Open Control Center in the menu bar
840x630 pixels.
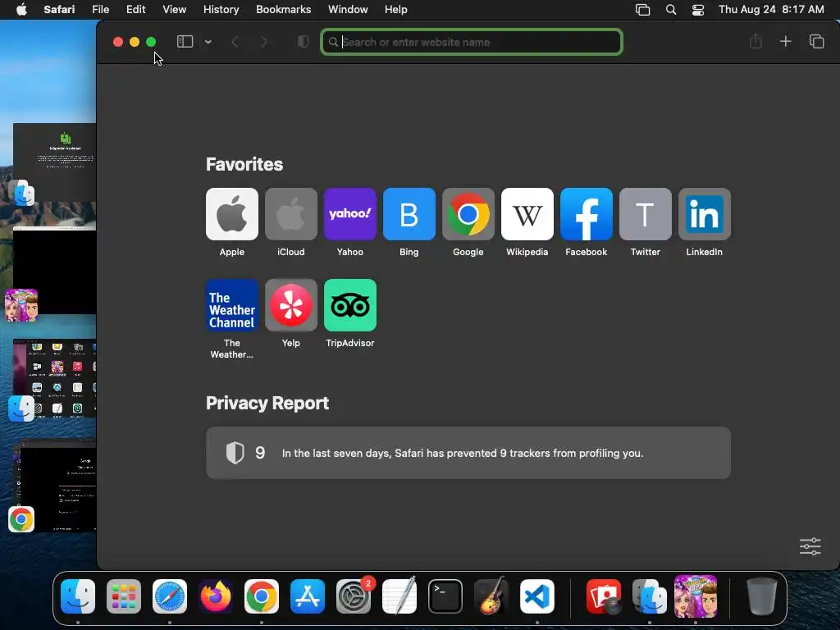coord(698,10)
